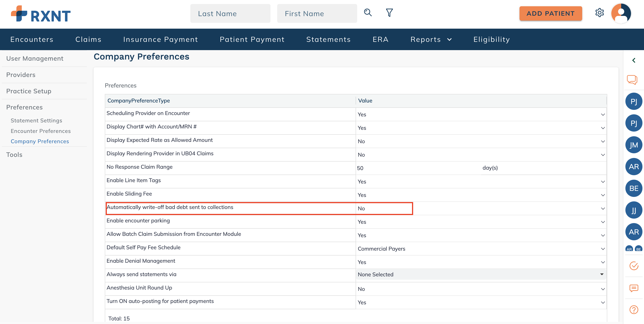
Task: Expand the Reports menu
Action: 431,39
